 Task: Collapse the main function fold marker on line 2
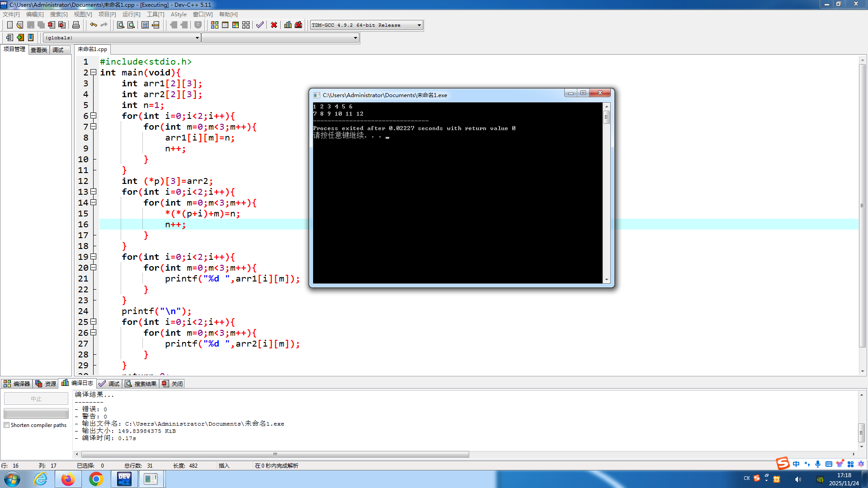point(94,72)
